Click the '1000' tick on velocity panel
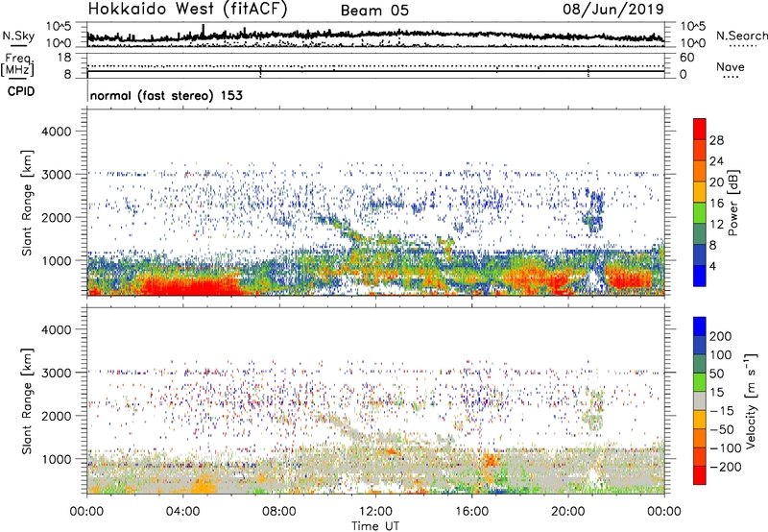This screenshot has height=532, width=768. pos(56,459)
